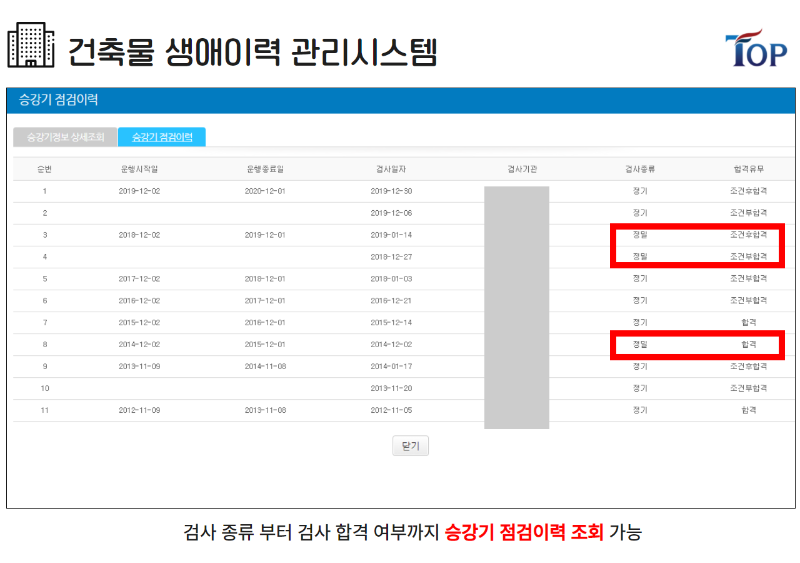The width and height of the screenshot is (800, 563).
Task: Click 조건부합격 result in row 5
Action: pos(748,279)
